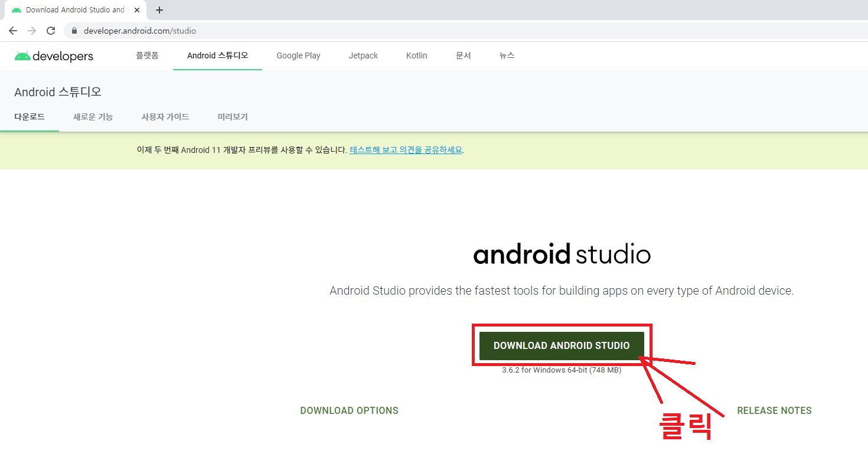The image size is (868, 470).
Task: Open the Kotlin navigation item
Action: [417, 56]
